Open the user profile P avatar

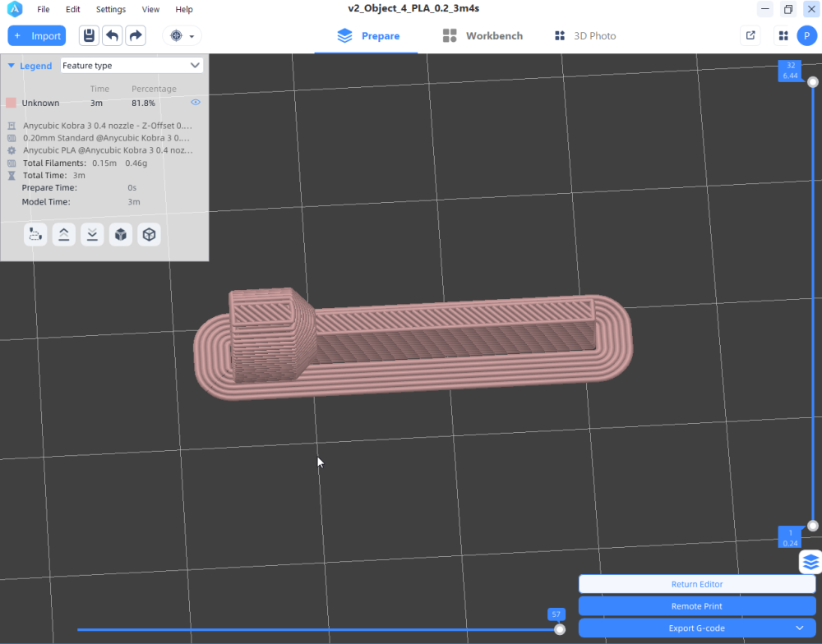(x=807, y=35)
